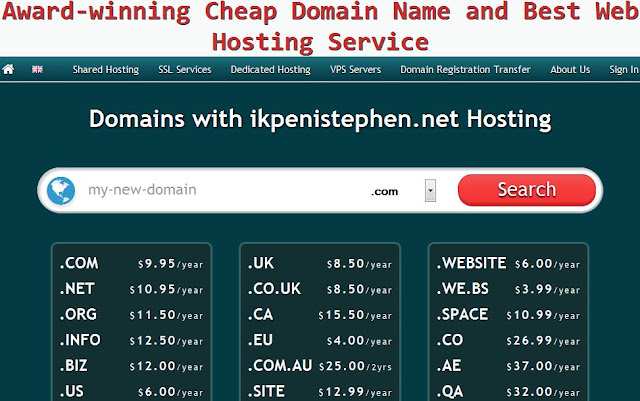Select the .SPACE domain price row

point(508,315)
